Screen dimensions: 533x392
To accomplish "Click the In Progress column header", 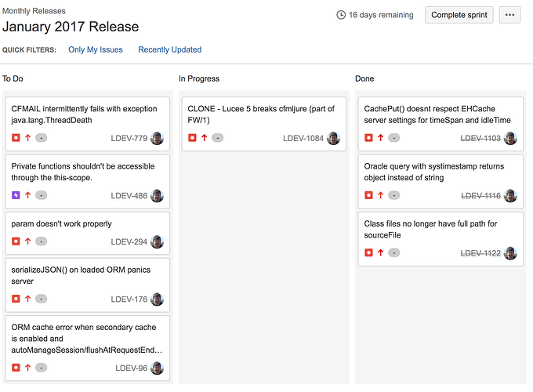I will click(x=199, y=78).
